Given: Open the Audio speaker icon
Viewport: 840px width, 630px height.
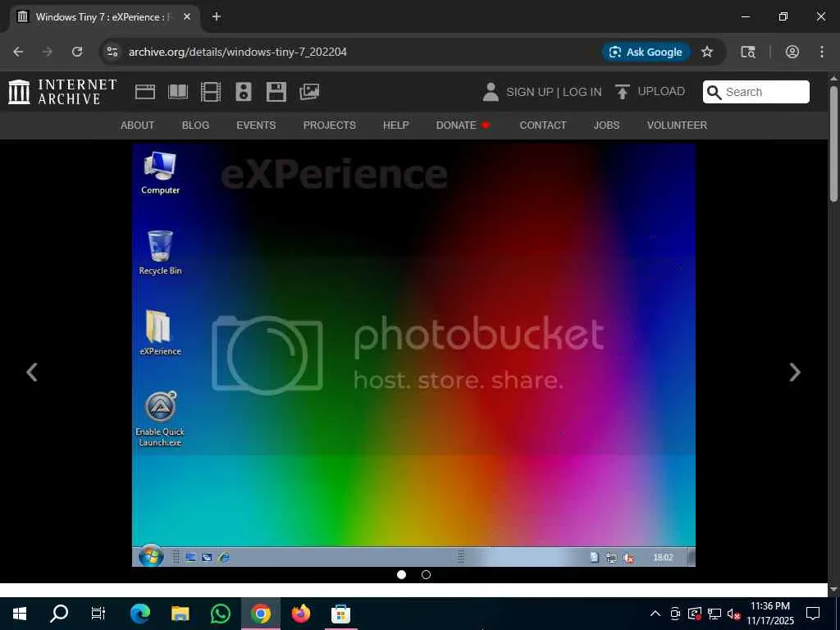Looking at the screenshot, I should tap(243, 92).
